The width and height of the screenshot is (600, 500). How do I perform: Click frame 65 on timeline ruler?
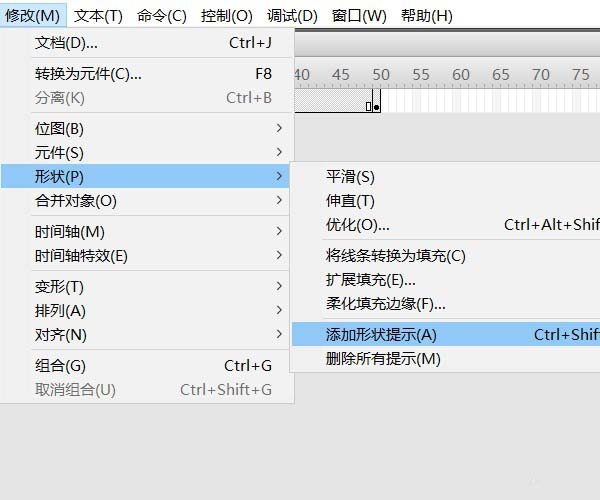pyautogui.click(x=501, y=75)
